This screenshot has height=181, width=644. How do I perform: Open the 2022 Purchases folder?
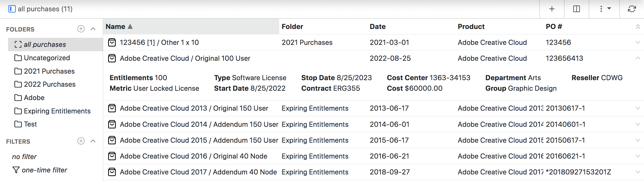(x=50, y=84)
